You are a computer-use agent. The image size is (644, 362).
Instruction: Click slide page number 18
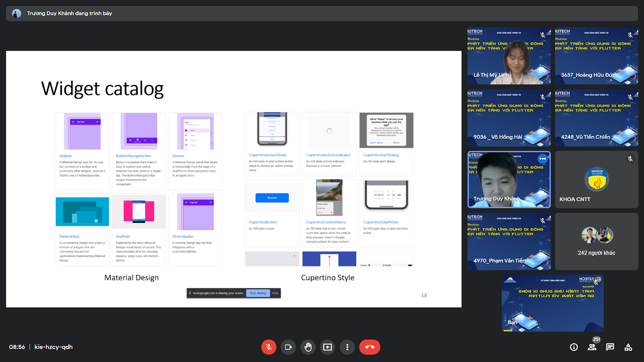[x=424, y=295]
